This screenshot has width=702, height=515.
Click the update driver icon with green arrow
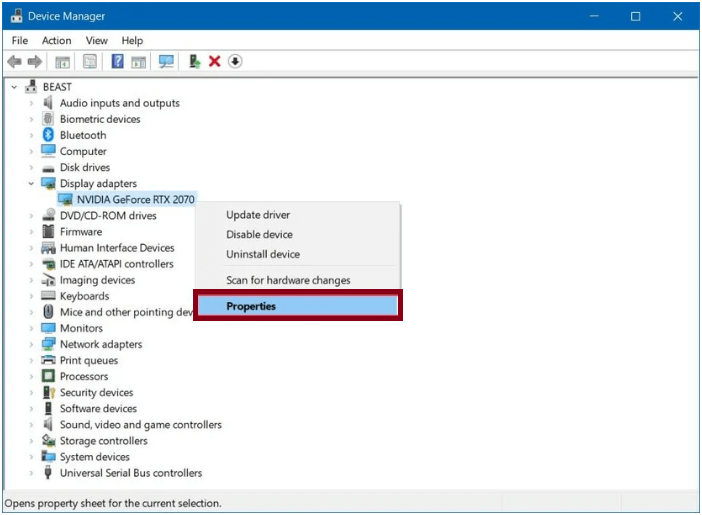pyautogui.click(x=194, y=62)
